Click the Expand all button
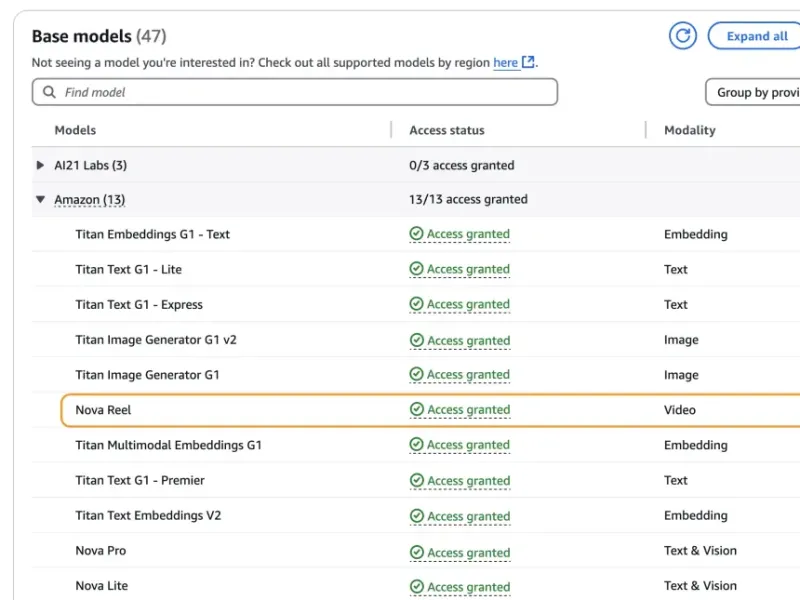Image resolution: width=800 pixels, height=600 pixels. (754, 36)
